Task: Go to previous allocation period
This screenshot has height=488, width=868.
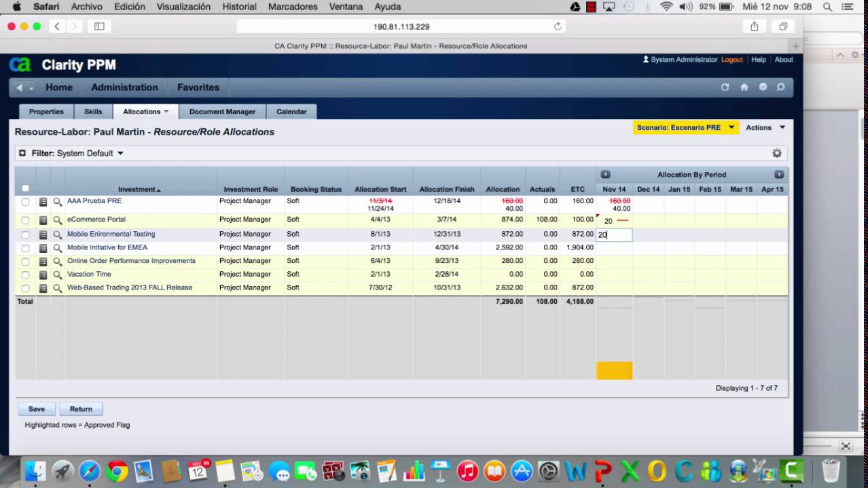Action: point(605,175)
